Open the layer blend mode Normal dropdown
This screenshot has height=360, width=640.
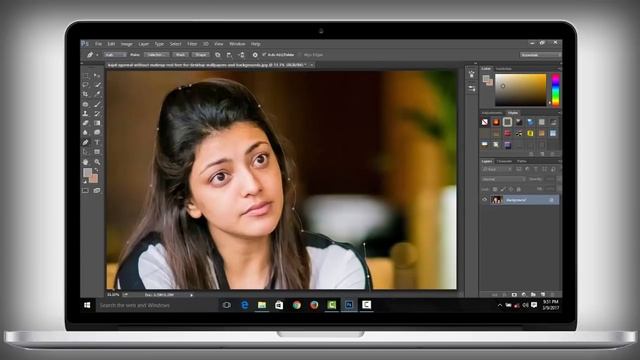503,179
